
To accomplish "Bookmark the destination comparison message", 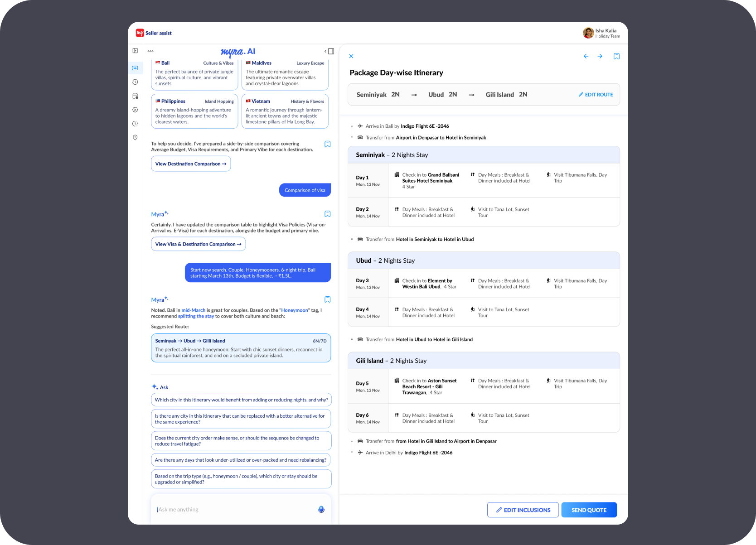I will (328, 144).
